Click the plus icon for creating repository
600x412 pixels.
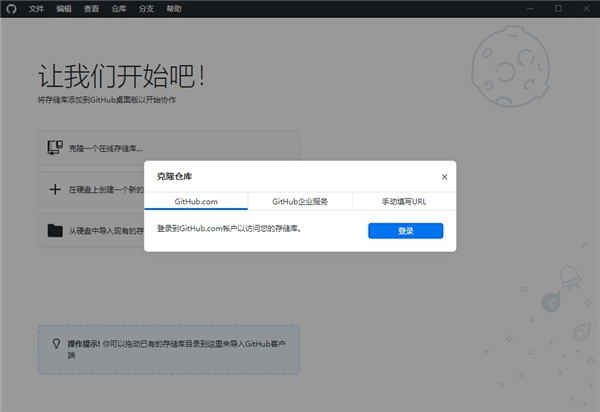[x=55, y=189]
